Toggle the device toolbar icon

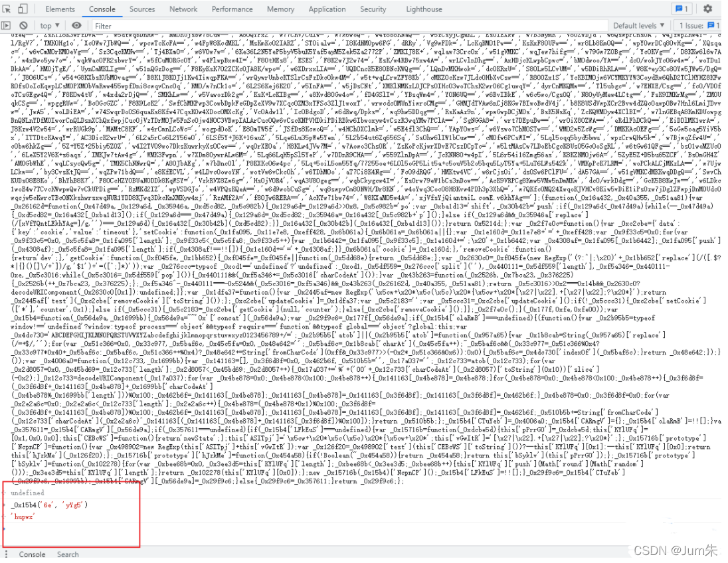(x=23, y=9)
